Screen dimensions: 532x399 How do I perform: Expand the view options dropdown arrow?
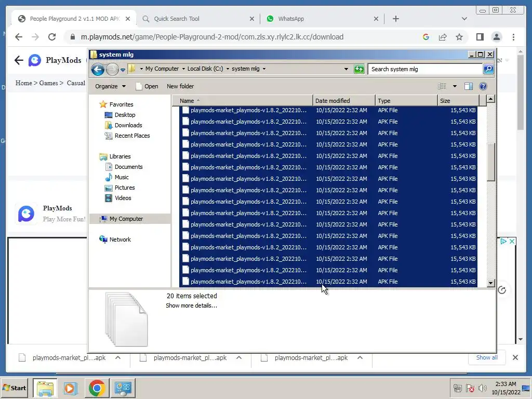455,86
